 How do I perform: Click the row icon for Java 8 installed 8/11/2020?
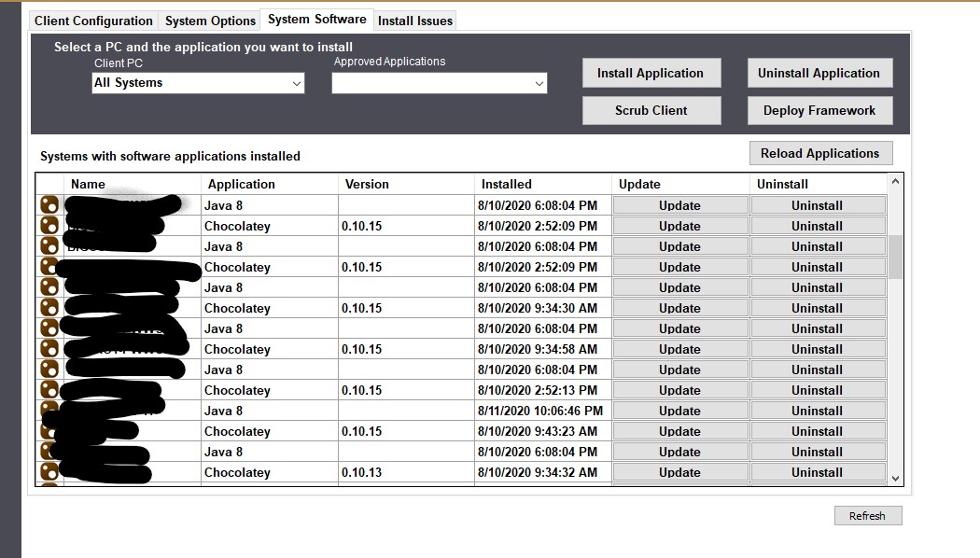click(49, 411)
